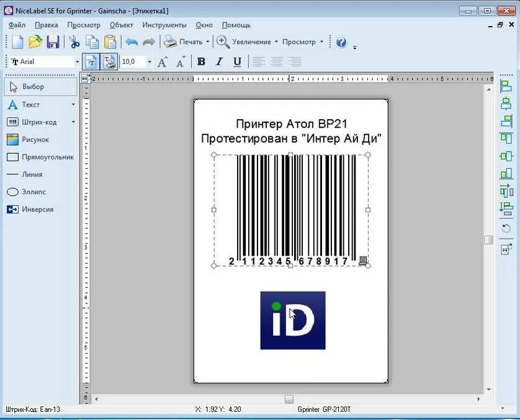Click the Печать printer button
This screenshot has height=420, width=520.
[x=184, y=42]
